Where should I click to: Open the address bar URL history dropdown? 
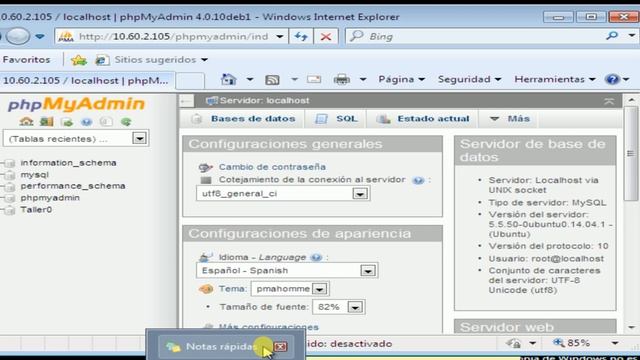(280, 36)
